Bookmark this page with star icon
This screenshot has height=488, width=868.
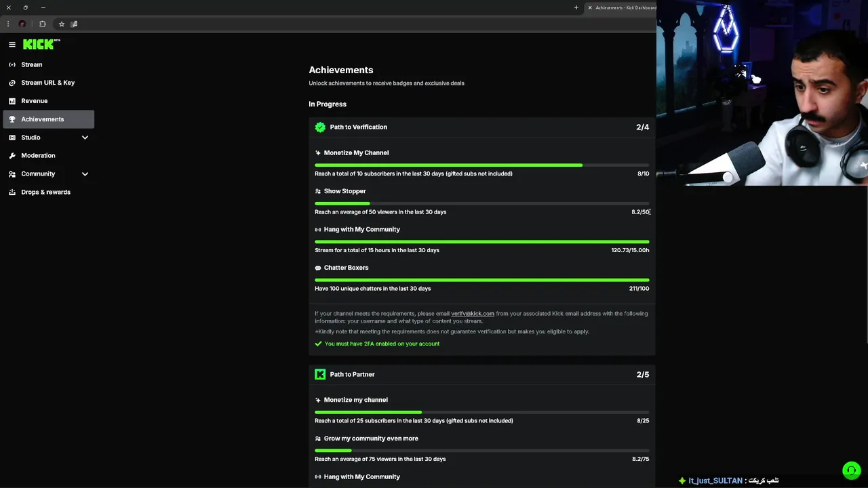coord(62,24)
